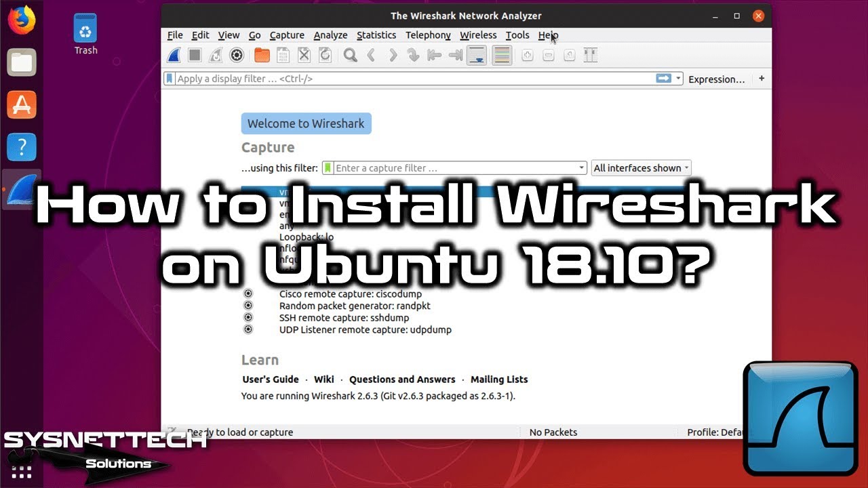868x488 pixels.
Task: Open the Edit menu
Action: [x=200, y=35]
